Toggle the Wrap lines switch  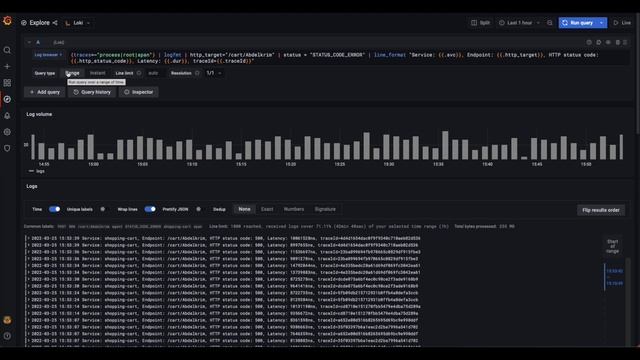pos(150,209)
